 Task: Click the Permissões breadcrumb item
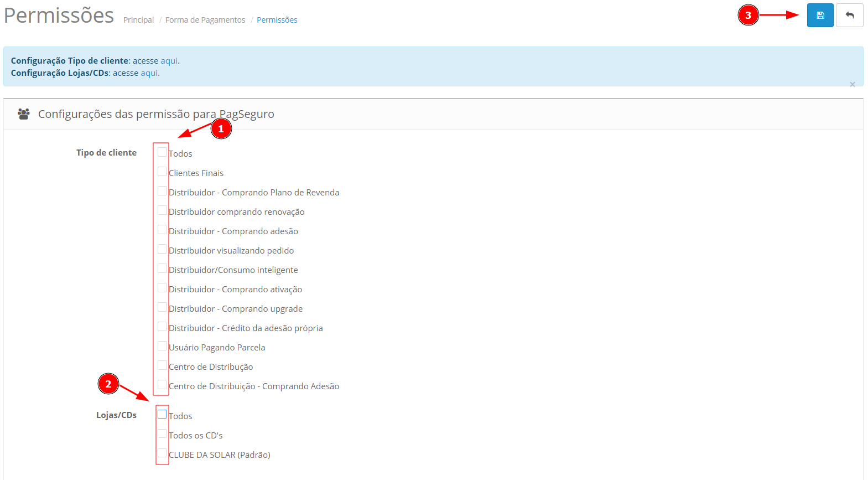pyautogui.click(x=277, y=20)
